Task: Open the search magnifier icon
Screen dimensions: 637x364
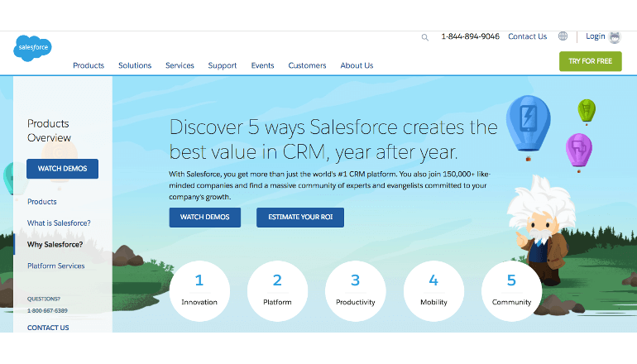Action: (425, 37)
